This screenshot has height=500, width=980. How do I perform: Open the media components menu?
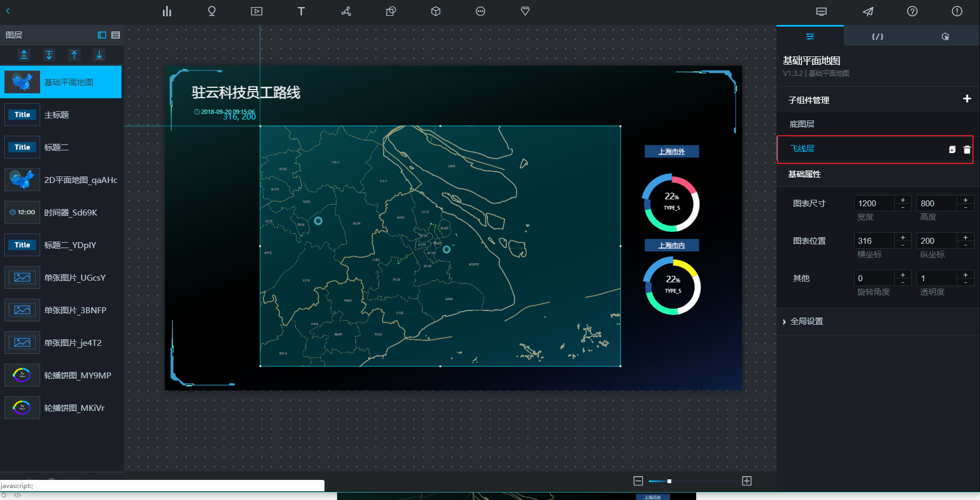[257, 11]
